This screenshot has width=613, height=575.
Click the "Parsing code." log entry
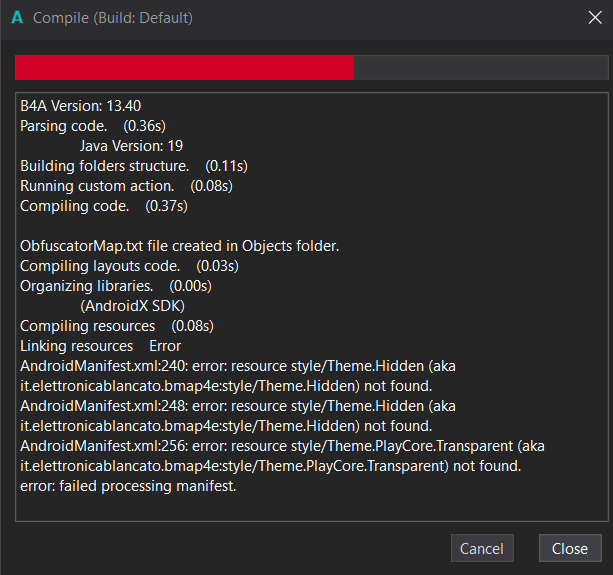click(x=63, y=125)
